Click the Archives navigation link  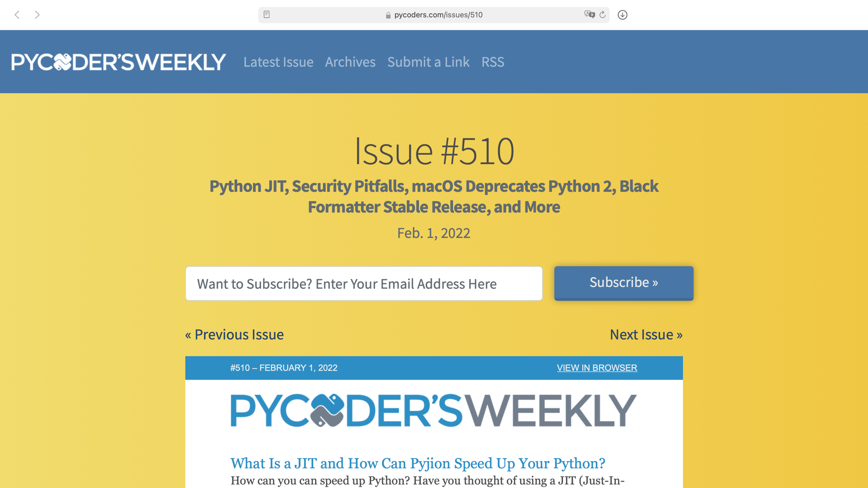350,61
